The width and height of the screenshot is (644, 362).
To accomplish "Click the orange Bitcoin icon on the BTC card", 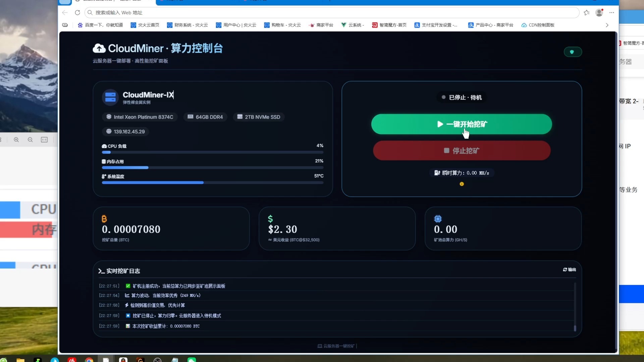I will click(x=104, y=219).
